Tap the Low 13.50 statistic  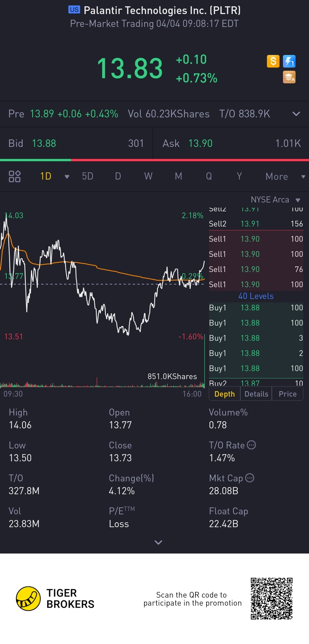[20, 452]
